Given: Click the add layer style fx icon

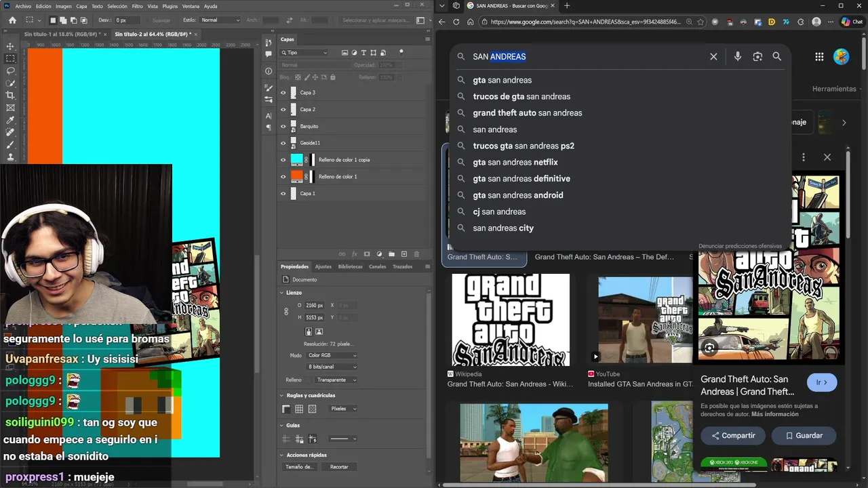Looking at the screenshot, I should [354, 254].
